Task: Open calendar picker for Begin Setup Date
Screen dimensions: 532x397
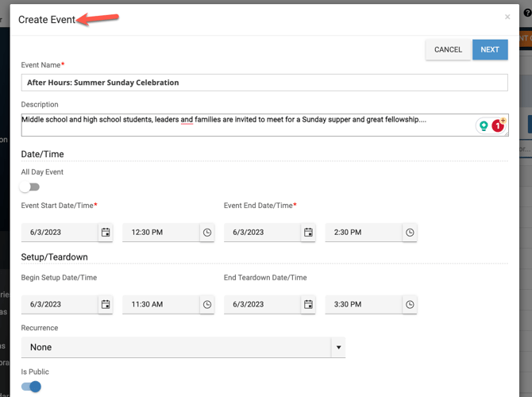Action: 106,304
